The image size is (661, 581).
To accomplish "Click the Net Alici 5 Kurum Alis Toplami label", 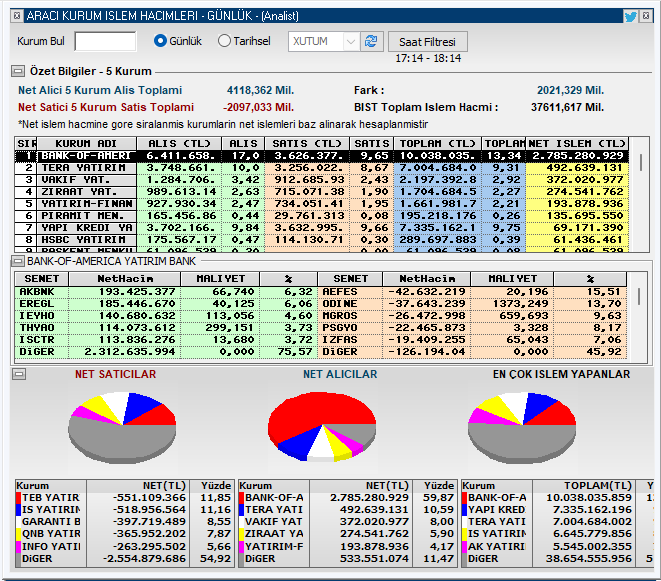I will tap(100, 90).
